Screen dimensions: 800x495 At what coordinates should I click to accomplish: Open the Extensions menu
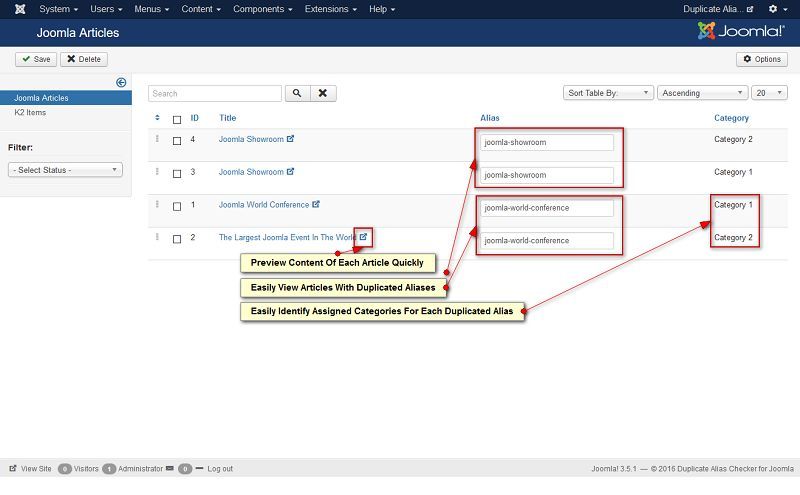(331, 9)
